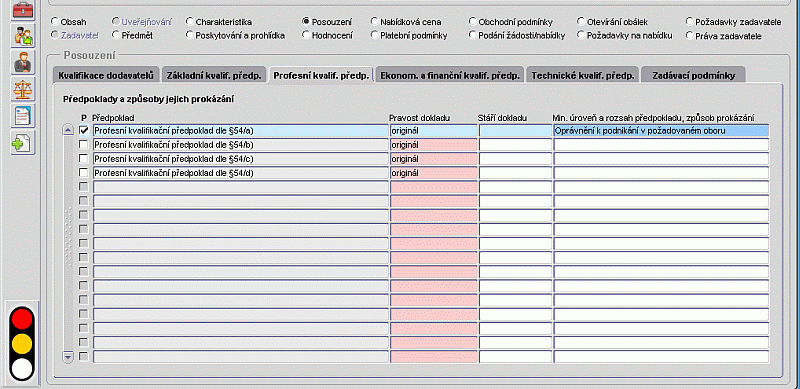The width and height of the screenshot is (800, 389).
Task: Click Min. úroveň field for §54/d) row
Action: (x=661, y=173)
